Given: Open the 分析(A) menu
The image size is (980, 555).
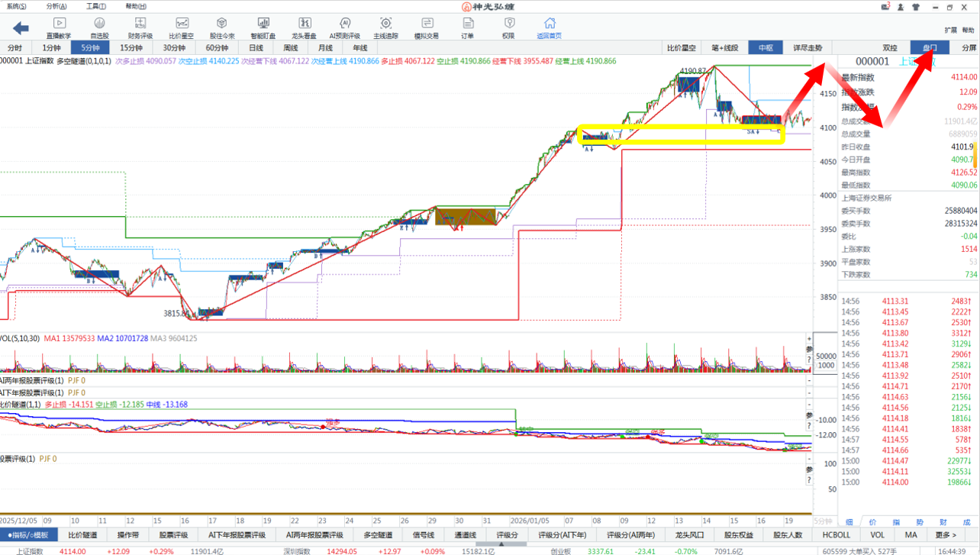Looking at the screenshot, I should tap(56, 6).
